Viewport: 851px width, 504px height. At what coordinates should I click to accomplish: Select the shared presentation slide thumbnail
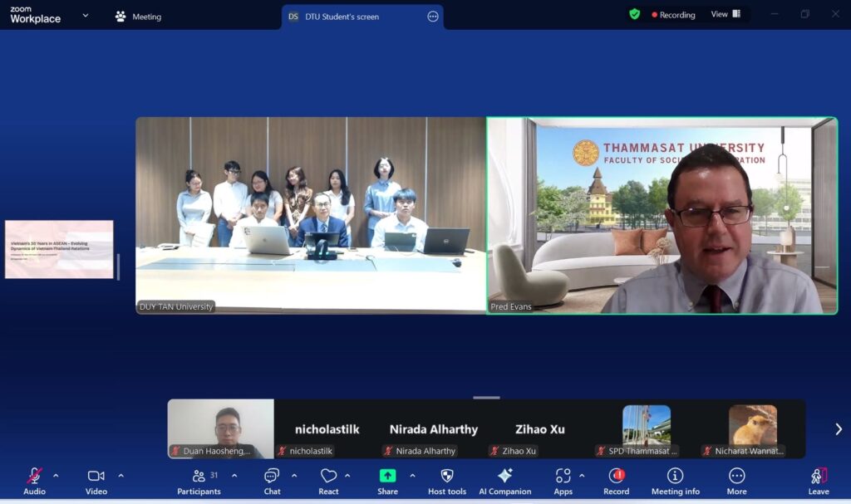59,249
